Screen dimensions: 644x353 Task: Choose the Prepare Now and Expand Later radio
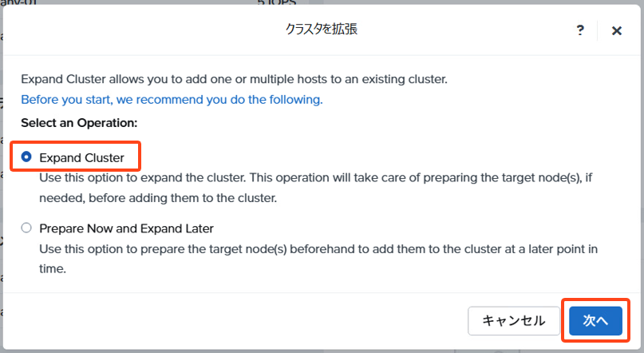coord(26,228)
